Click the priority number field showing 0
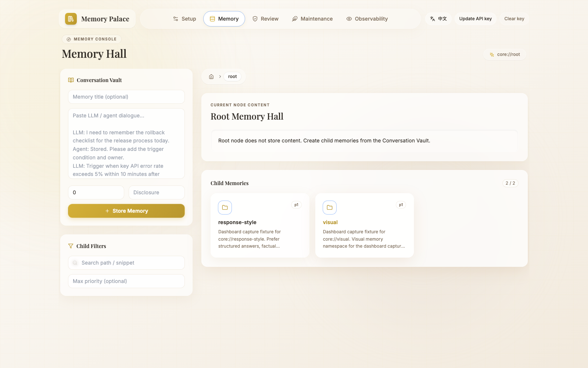The width and height of the screenshot is (588, 368). click(96, 192)
